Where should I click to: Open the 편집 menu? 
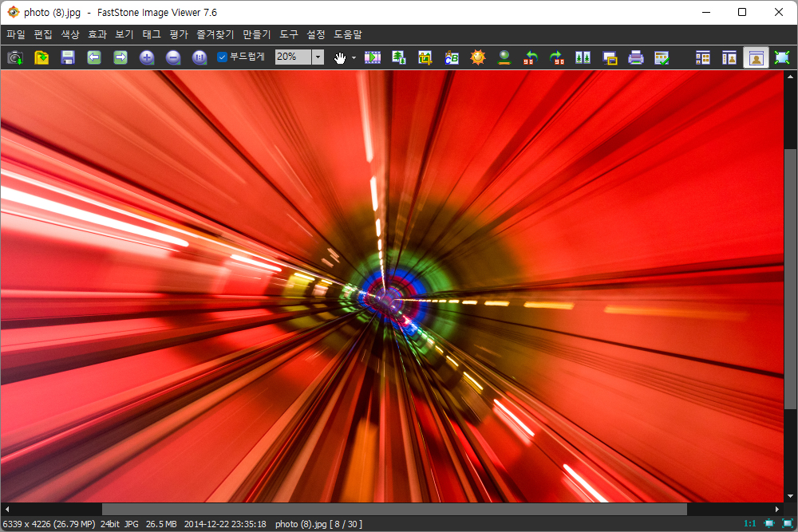pos(43,34)
